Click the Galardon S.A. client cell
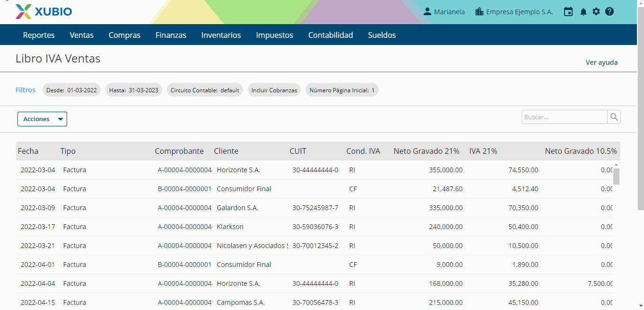The height and width of the screenshot is (310, 644). click(x=237, y=208)
